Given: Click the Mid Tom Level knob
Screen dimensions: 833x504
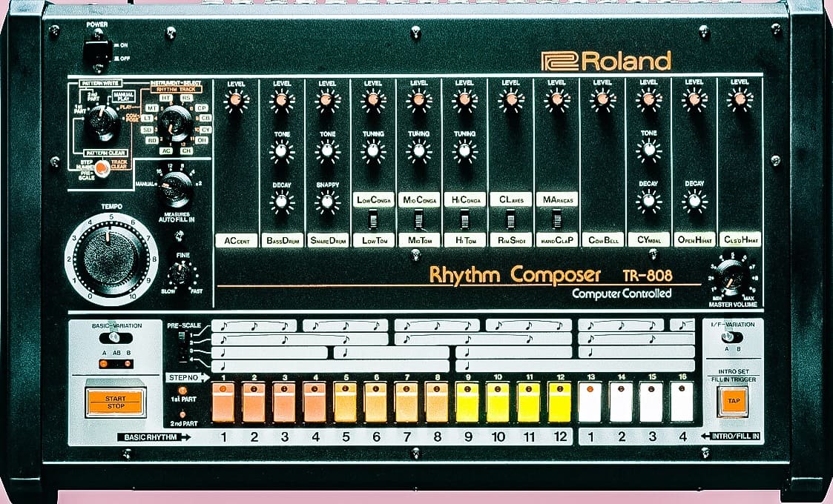Looking at the screenshot, I should click(418, 100).
